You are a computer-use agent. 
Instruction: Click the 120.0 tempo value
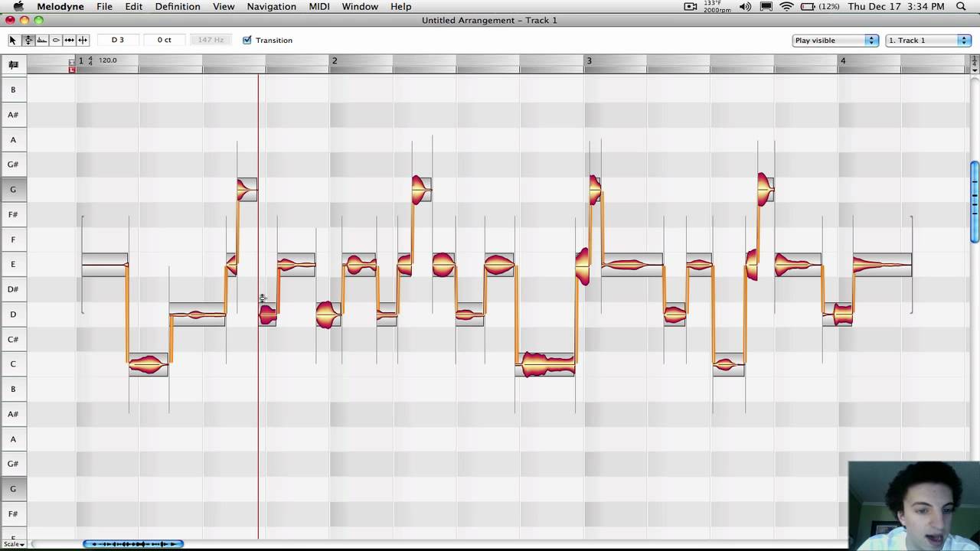click(x=108, y=60)
